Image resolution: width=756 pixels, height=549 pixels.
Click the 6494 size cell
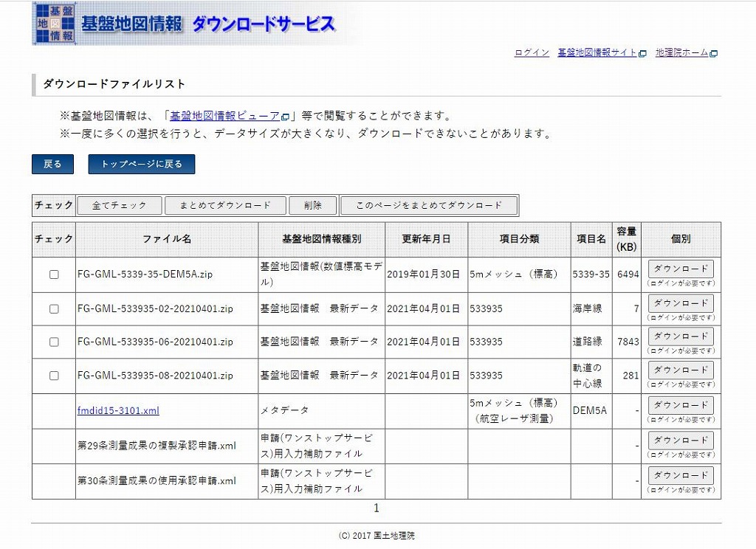pos(628,274)
